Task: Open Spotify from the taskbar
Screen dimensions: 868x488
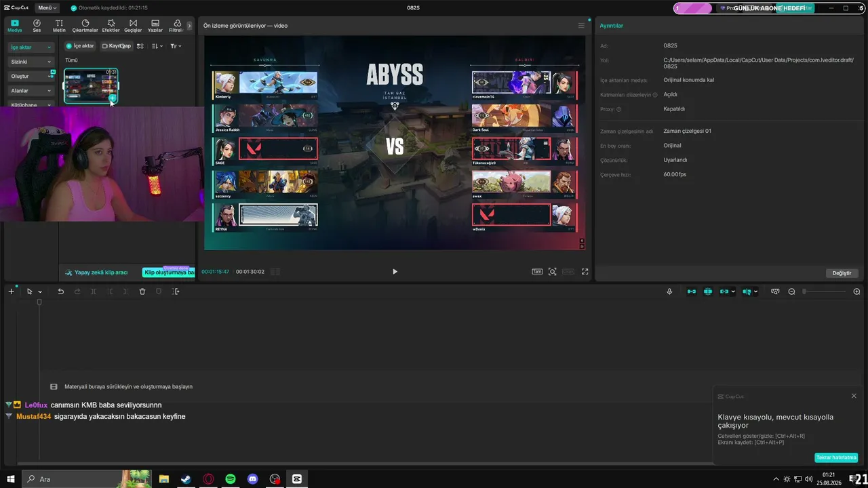Action: 231,479
